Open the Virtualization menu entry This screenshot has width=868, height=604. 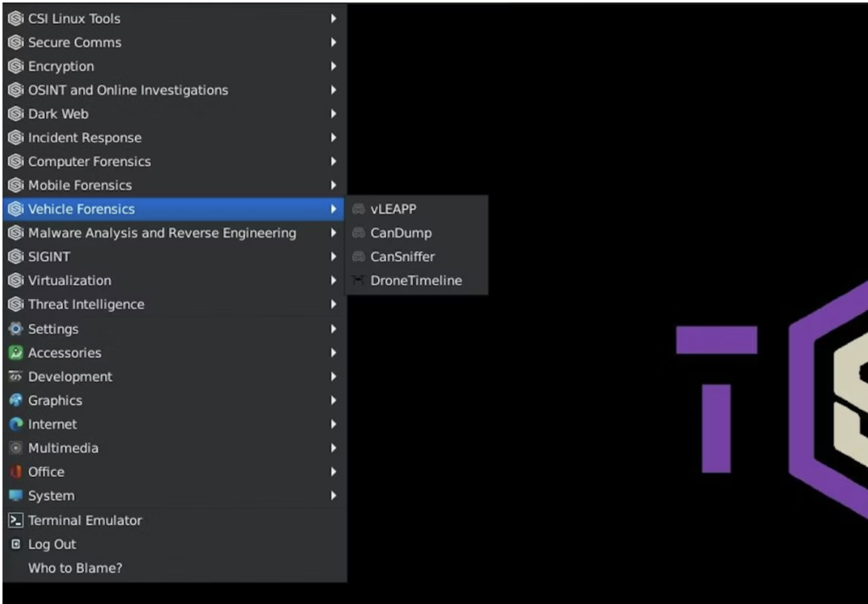point(175,280)
